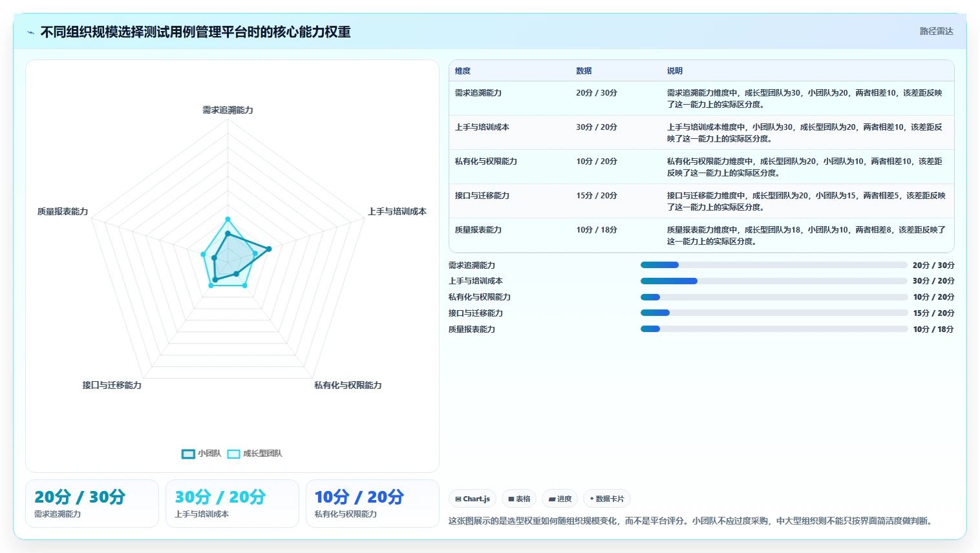Click the 质量报表能力 table description text
The image size is (980, 553).
(x=806, y=235)
